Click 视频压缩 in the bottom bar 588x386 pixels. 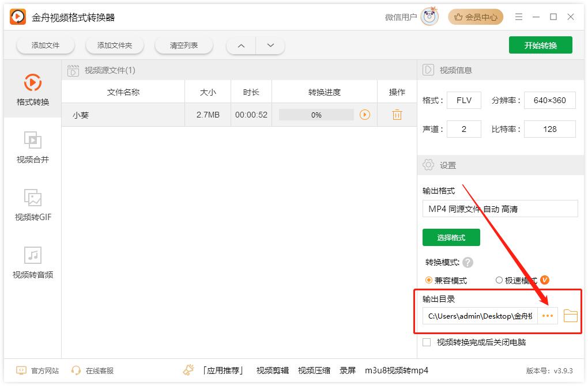(314, 370)
